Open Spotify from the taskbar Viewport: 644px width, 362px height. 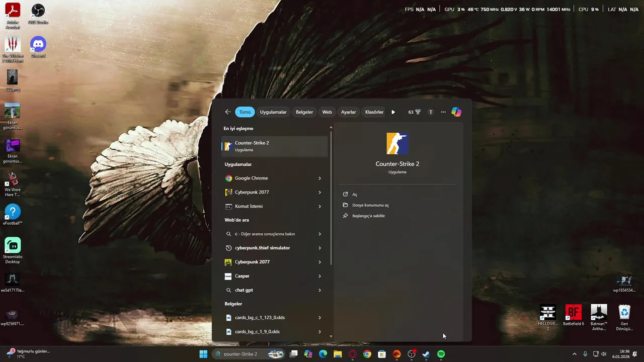click(441, 354)
